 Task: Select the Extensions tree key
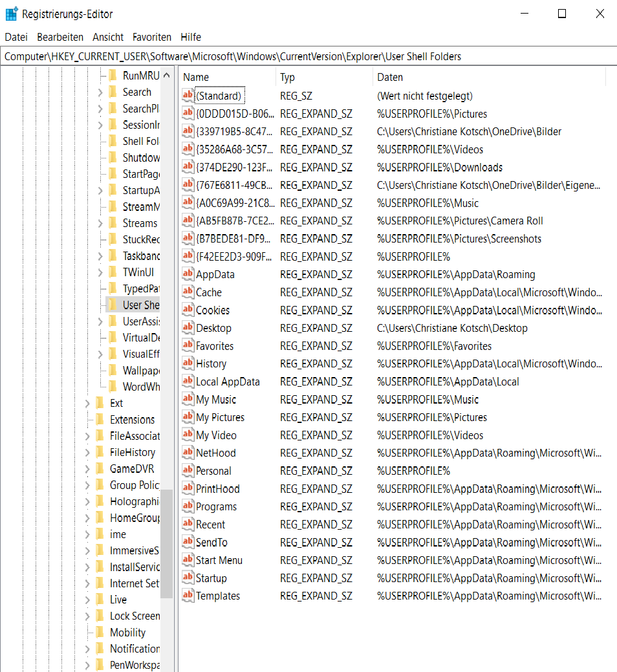132,420
